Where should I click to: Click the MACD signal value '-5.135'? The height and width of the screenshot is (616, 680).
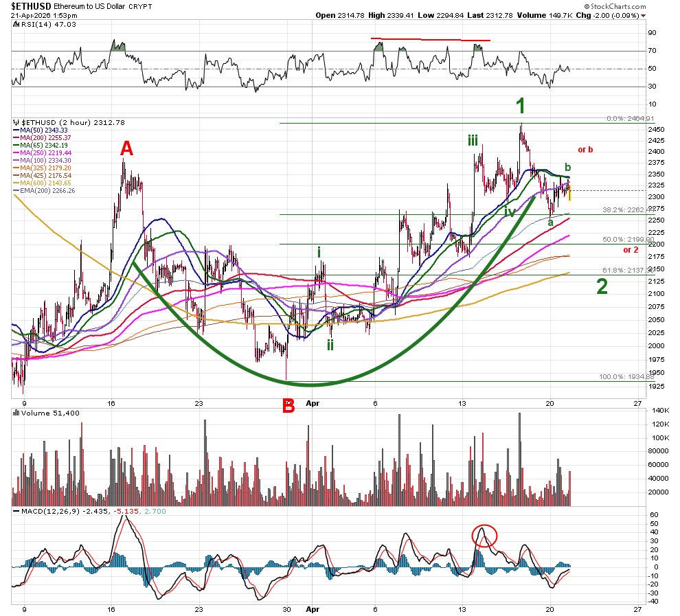click(x=126, y=512)
